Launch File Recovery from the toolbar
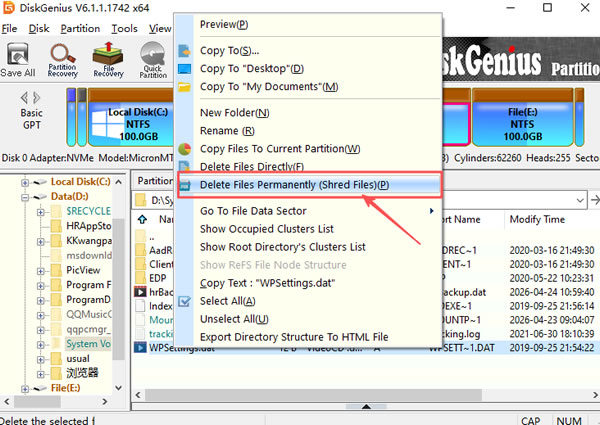The image size is (600, 425). (108, 58)
